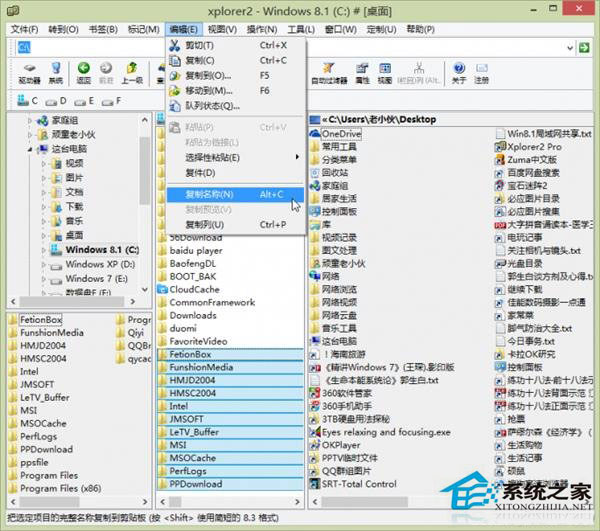Open the 书签(B) menu

coord(103,29)
